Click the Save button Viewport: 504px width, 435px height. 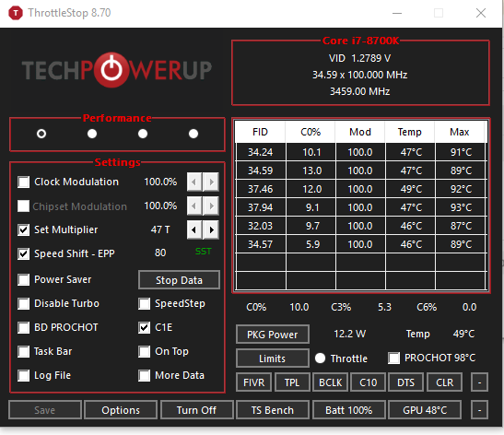pos(45,410)
